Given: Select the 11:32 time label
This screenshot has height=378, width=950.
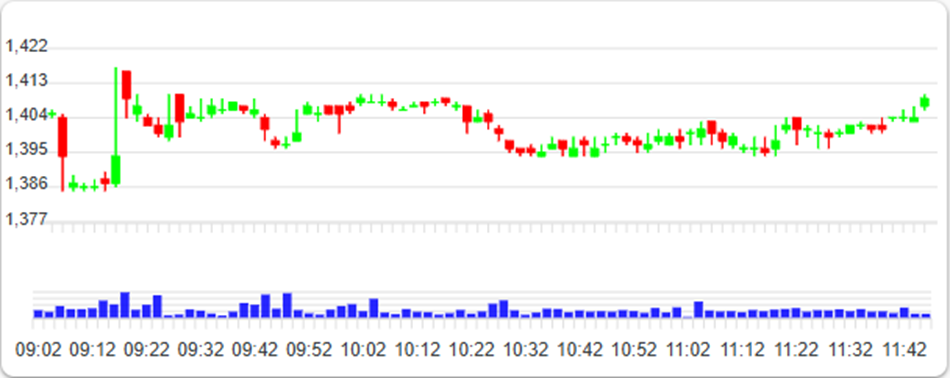Looking at the screenshot, I should tap(851, 350).
